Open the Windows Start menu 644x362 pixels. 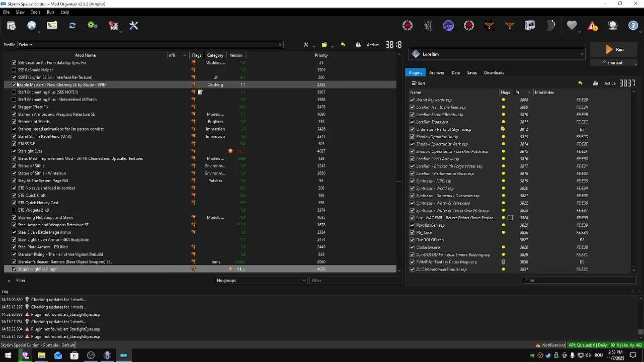tap(8, 355)
